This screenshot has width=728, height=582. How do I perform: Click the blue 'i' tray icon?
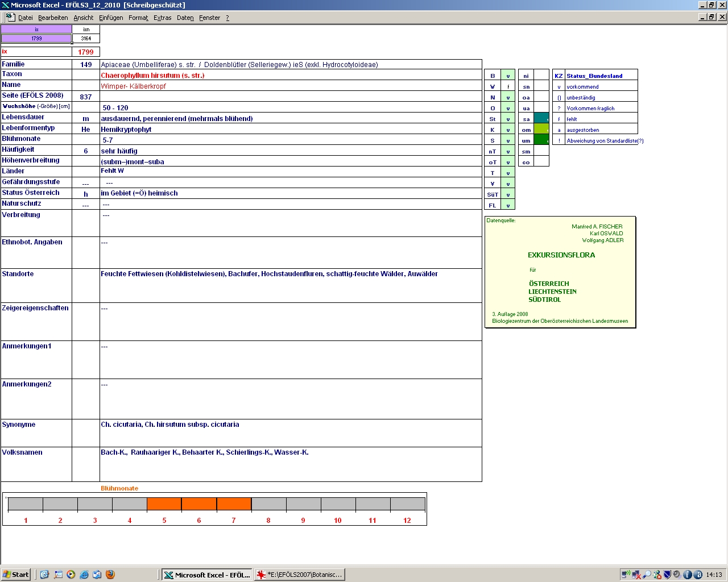coord(687,575)
